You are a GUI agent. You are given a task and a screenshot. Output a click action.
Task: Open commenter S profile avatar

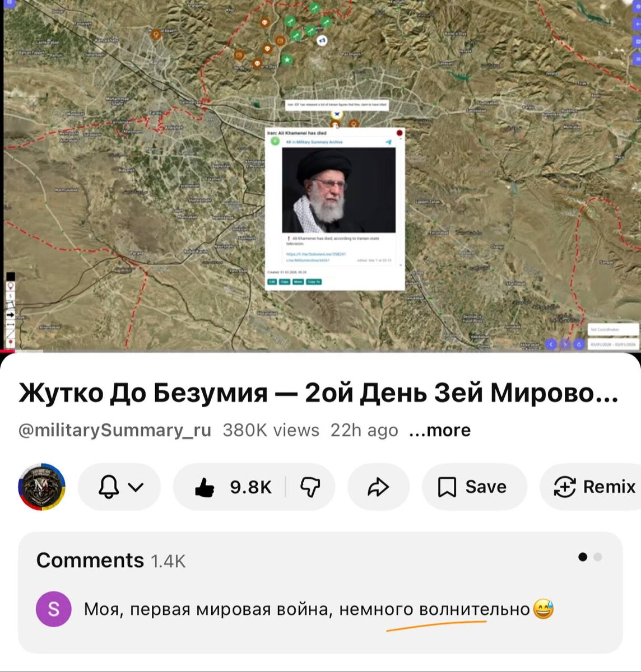[x=54, y=609]
